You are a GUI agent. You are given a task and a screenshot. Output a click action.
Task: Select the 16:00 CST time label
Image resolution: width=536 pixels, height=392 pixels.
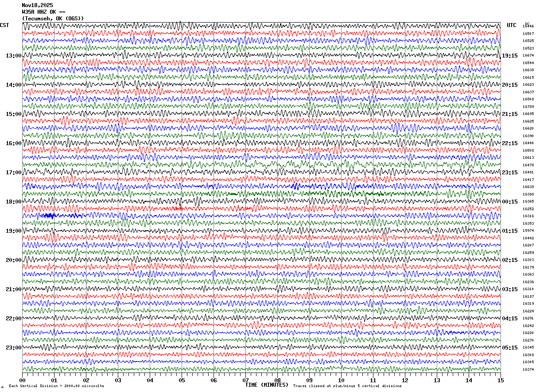click(x=14, y=143)
